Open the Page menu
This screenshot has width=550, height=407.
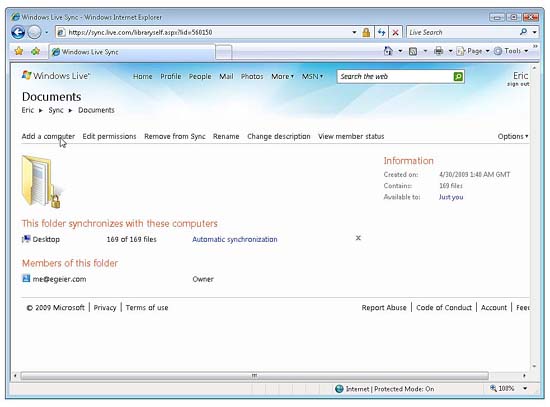(473, 51)
